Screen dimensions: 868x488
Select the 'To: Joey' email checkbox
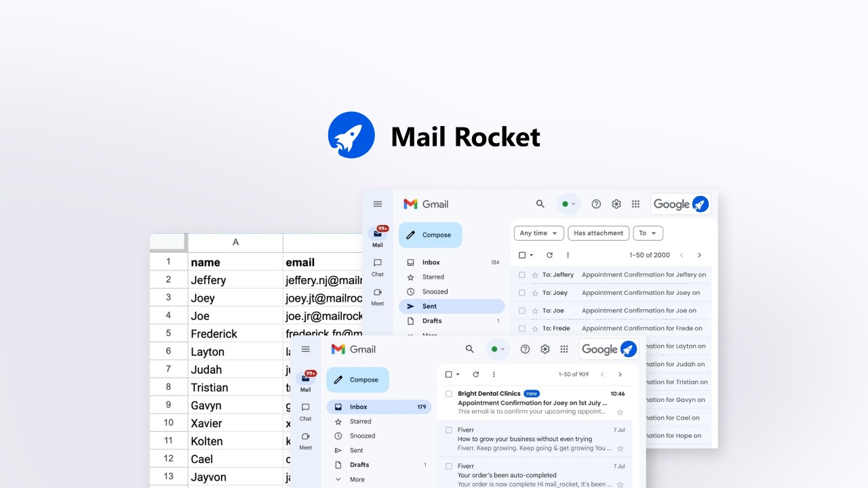pyautogui.click(x=522, y=293)
